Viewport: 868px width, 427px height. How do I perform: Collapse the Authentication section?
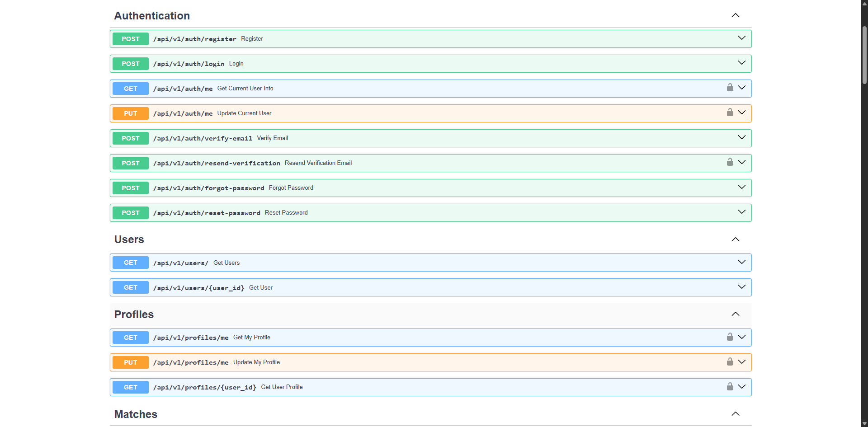click(x=736, y=15)
